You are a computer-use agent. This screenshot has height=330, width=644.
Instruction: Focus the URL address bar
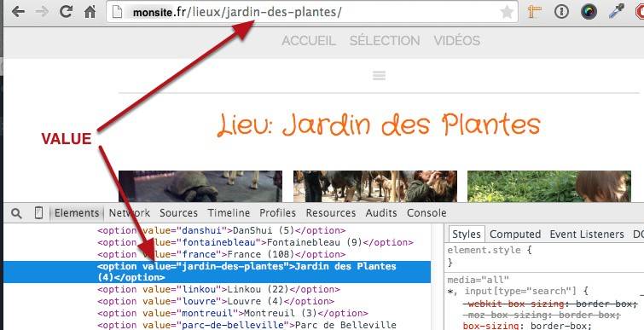point(312,12)
